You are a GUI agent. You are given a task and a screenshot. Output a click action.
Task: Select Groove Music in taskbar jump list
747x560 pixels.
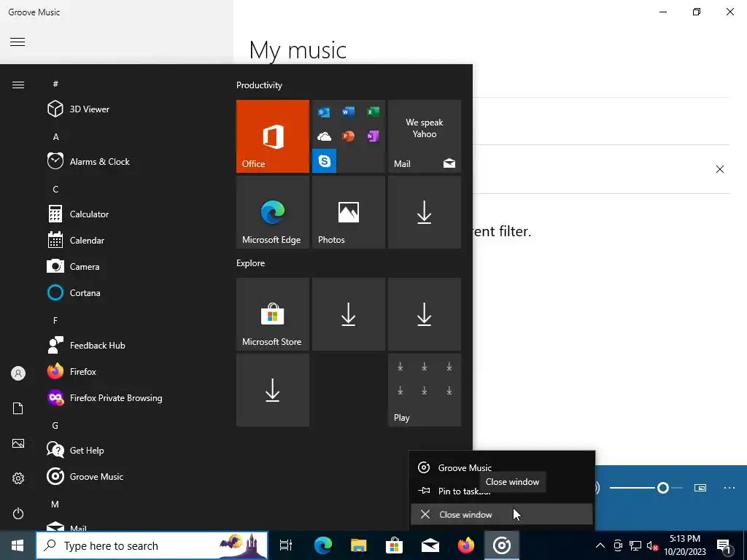click(x=502, y=467)
